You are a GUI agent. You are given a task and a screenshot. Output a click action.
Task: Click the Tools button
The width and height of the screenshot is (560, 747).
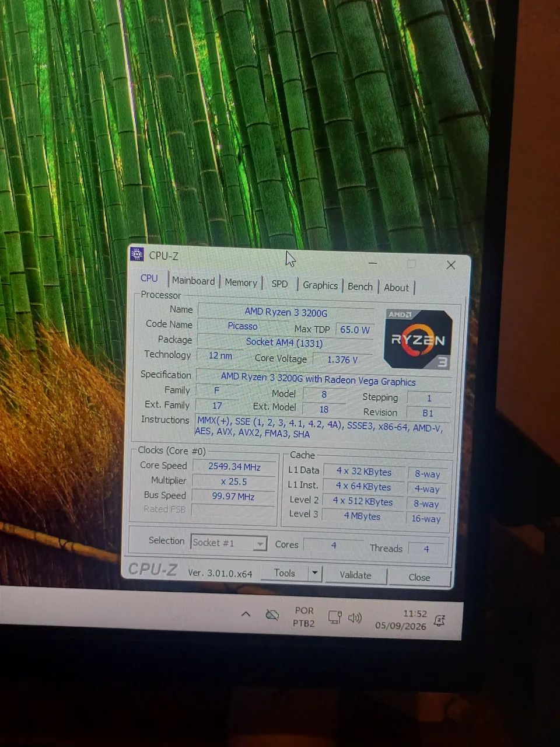pos(284,573)
